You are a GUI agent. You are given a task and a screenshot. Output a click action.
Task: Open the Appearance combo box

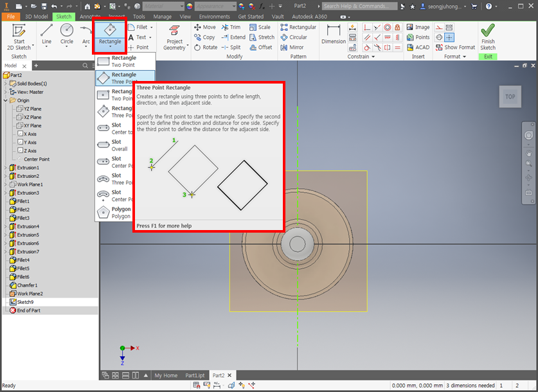pyautogui.click(x=215, y=6)
